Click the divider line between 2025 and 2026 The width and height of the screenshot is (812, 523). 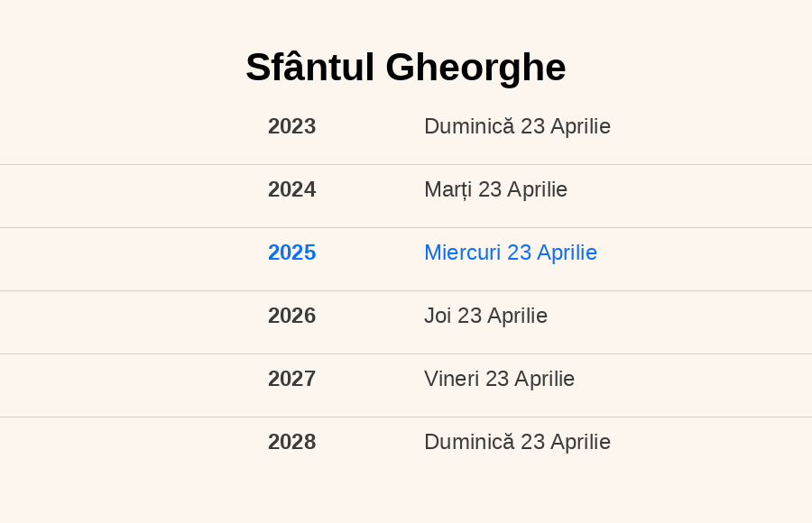[x=406, y=291]
